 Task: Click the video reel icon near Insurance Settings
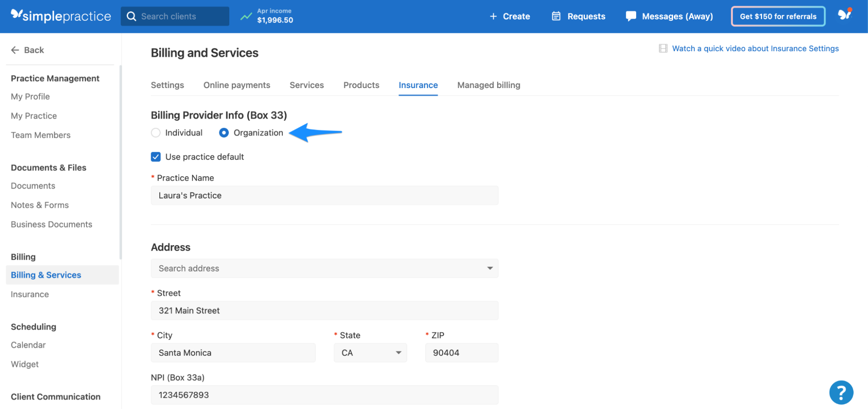(x=663, y=48)
